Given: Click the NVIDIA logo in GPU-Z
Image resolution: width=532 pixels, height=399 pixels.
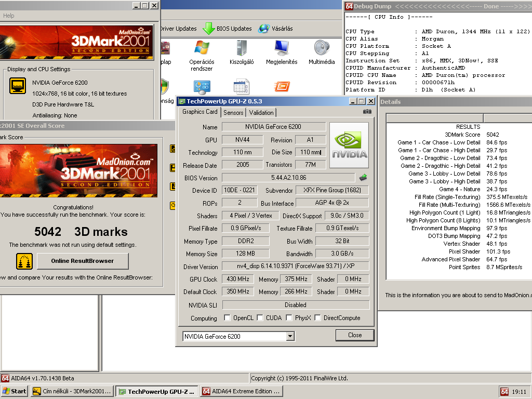Looking at the screenshot, I should tap(349, 145).
